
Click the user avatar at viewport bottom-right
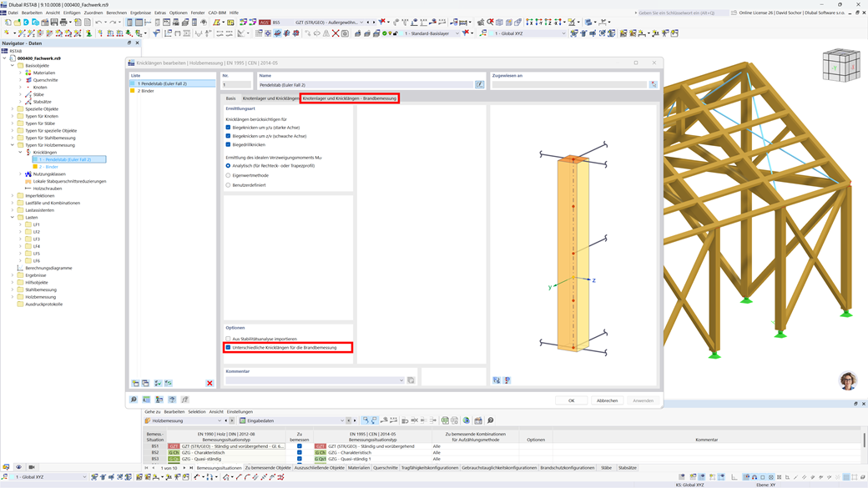[x=848, y=380]
